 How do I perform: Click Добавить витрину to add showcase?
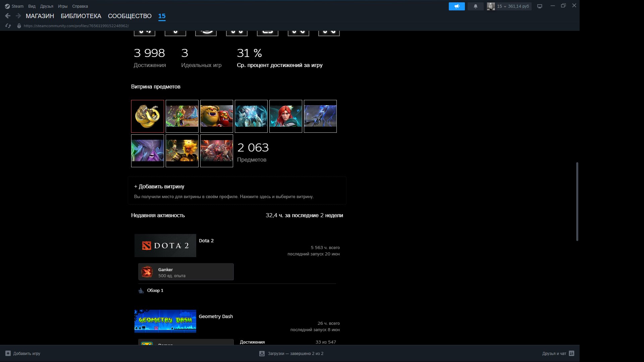point(159,186)
